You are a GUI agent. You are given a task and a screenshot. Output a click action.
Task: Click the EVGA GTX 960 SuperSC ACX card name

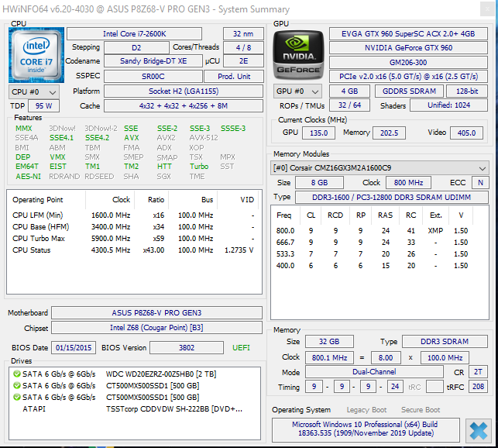click(x=408, y=33)
